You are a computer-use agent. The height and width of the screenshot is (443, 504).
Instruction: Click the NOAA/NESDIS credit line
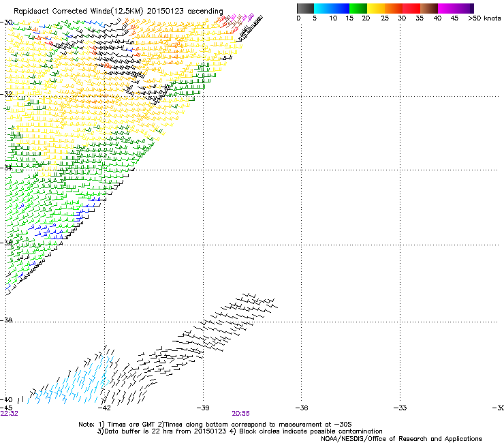401,439
